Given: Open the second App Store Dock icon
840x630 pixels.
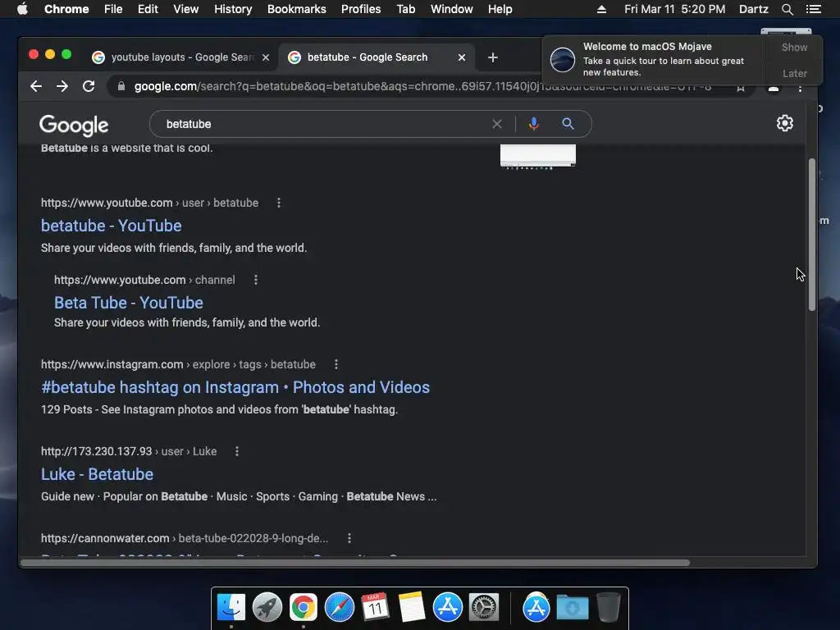Looking at the screenshot, I should pos(536,608).
